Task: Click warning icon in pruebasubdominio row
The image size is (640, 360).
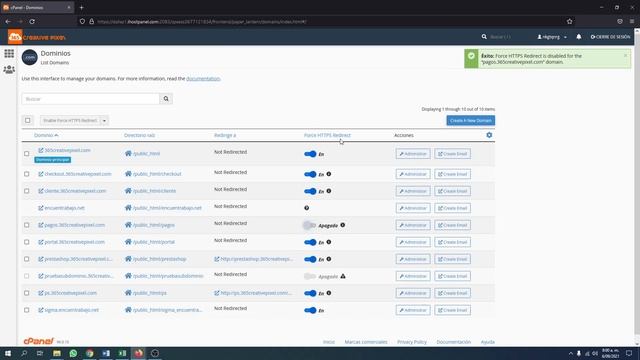Action: pos(343,276)
